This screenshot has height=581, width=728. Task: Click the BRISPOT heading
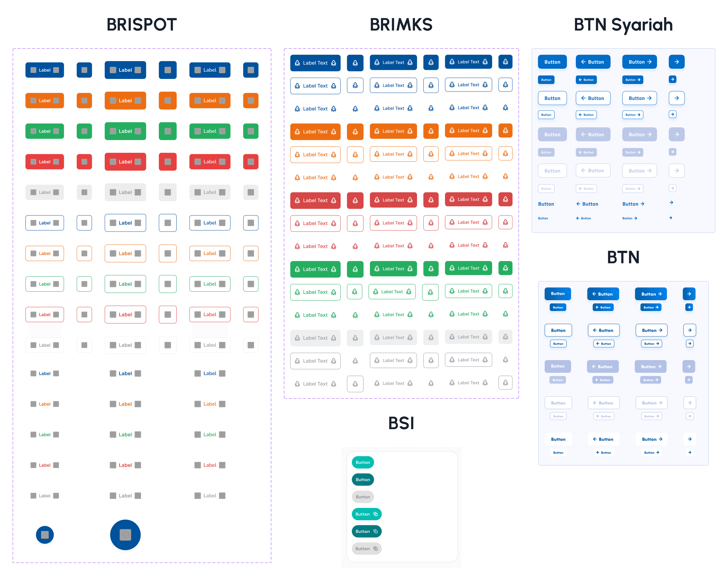(x=142, y=24)
